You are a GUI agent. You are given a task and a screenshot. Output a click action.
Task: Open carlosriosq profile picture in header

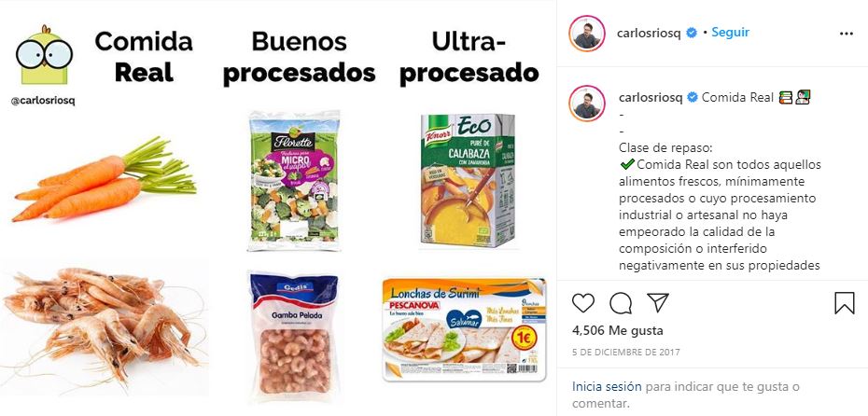pos(587,34)
